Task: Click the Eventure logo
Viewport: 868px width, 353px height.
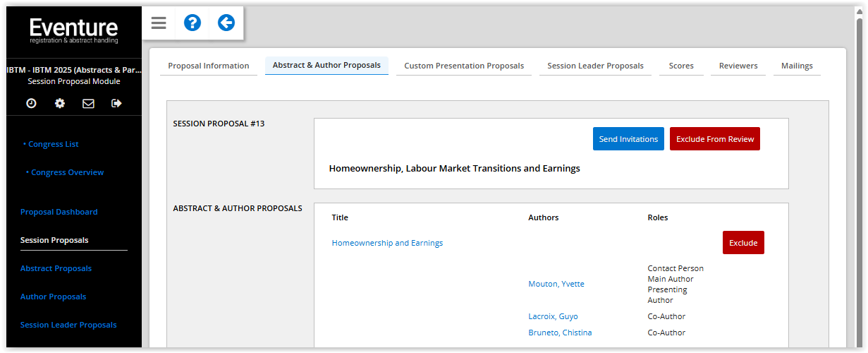Action: (x=73, y=31)
